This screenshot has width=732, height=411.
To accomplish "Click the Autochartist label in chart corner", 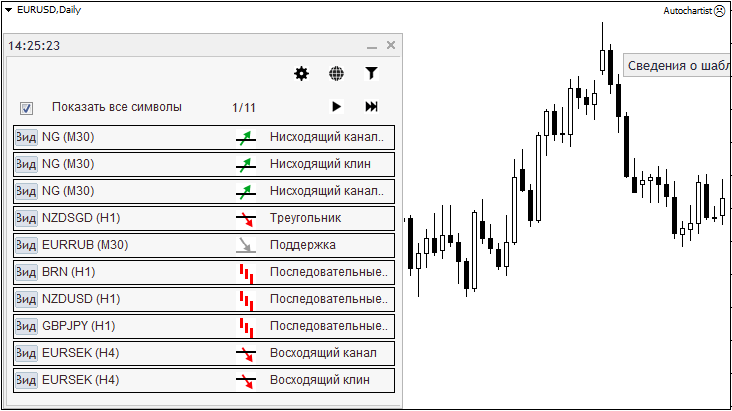I will click(686, 10).
